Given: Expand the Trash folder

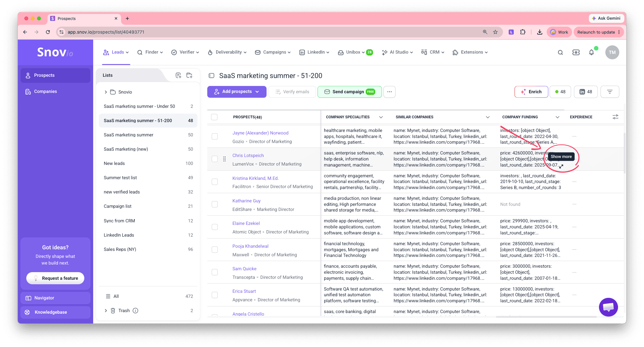Looking at the screenshot, I should coord(106,311).
